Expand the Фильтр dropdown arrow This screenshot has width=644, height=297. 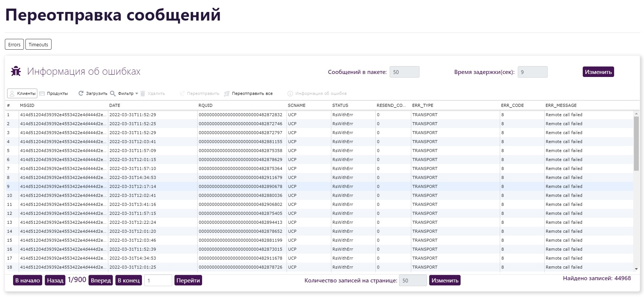pyautogui.click(x=137, y=94)
